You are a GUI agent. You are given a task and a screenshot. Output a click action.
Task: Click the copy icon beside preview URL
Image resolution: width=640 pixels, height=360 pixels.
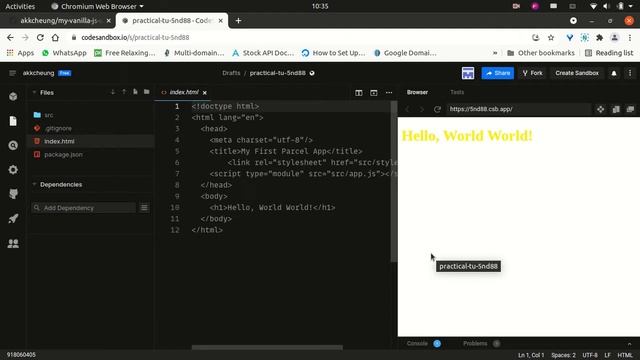click(616, 109)
